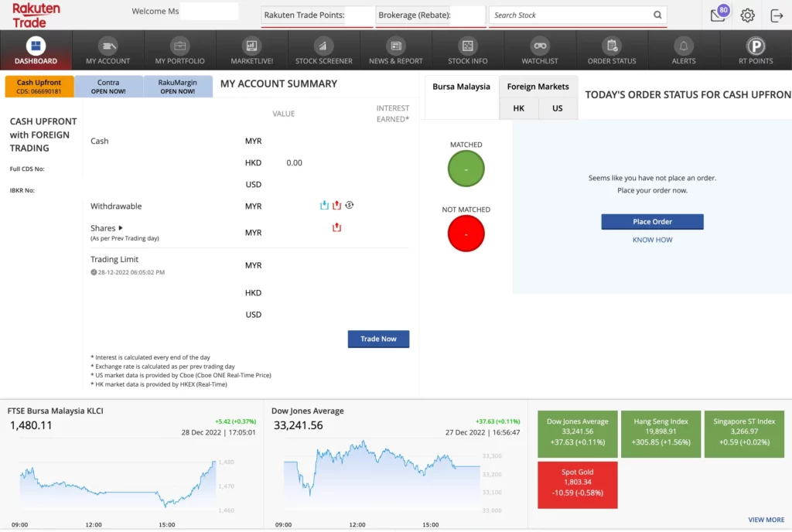The width and height of the screenshot is (792, 532).
Task: Click the red withdraw icon beside Withdrawable
Action: (x=336, y=205)
